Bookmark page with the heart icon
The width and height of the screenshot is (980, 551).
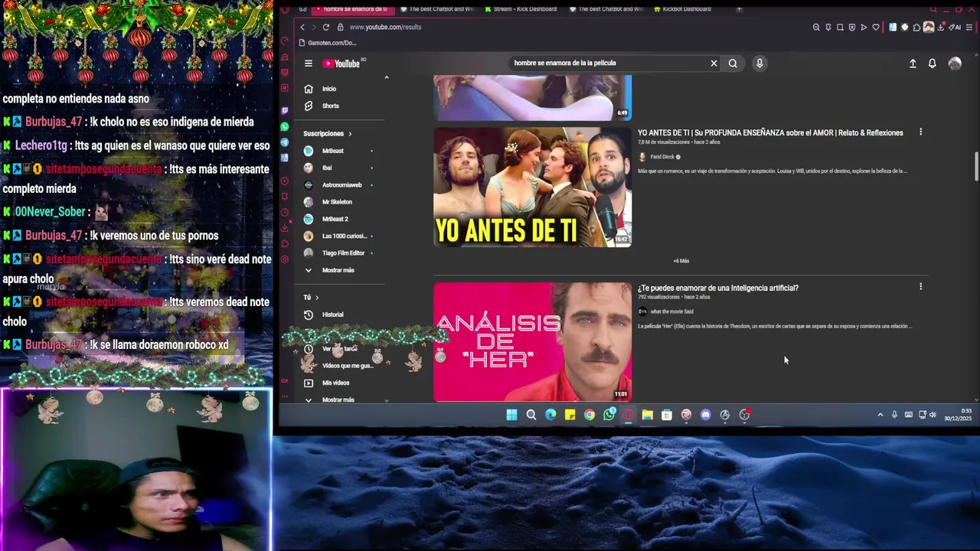point(876,27)
